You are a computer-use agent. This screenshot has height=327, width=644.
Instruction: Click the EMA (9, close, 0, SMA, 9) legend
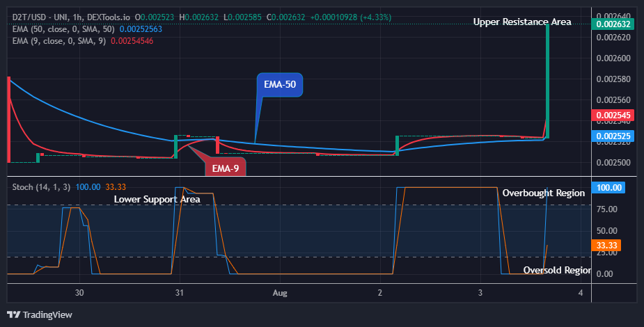point(59,41)
